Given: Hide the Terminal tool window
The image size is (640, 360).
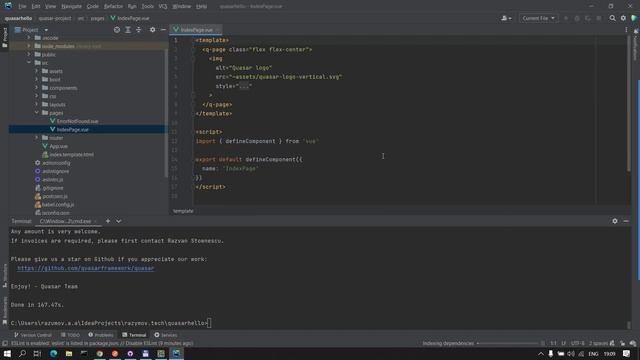Looking at the screenshot, I should point(626,221).
